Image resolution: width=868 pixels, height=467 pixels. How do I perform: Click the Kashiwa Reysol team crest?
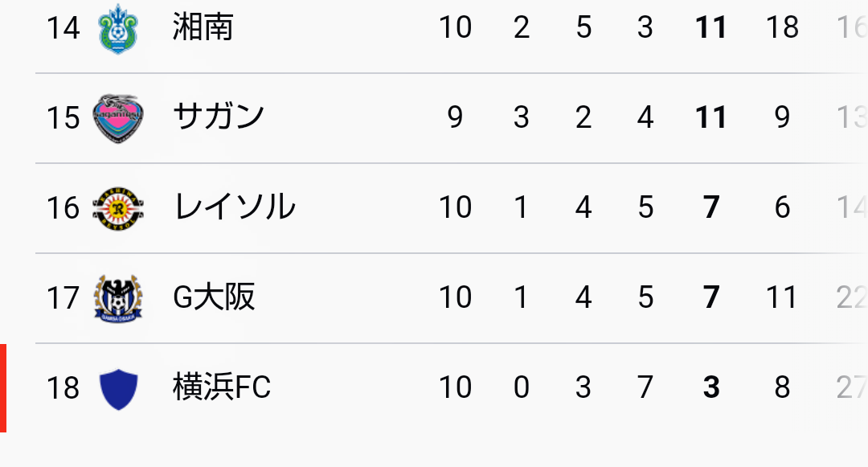pyautogui.click(x=118, y=208)
